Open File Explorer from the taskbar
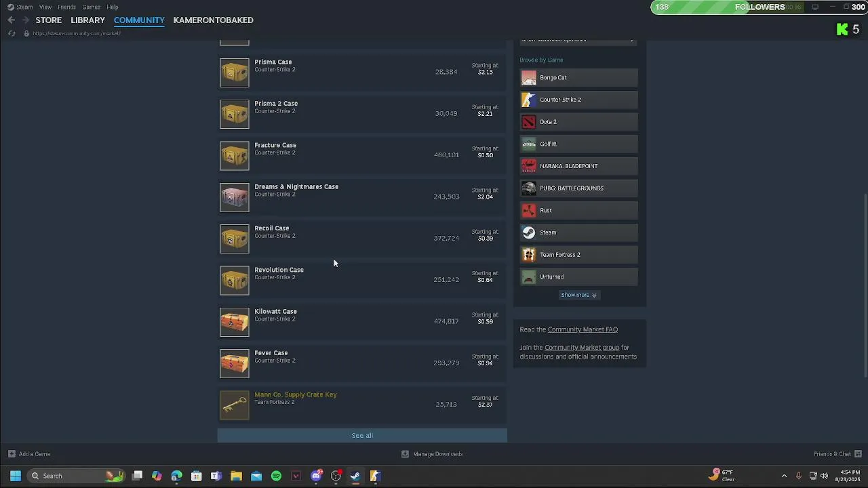This screenshot has height=488, width=868. 236,476
